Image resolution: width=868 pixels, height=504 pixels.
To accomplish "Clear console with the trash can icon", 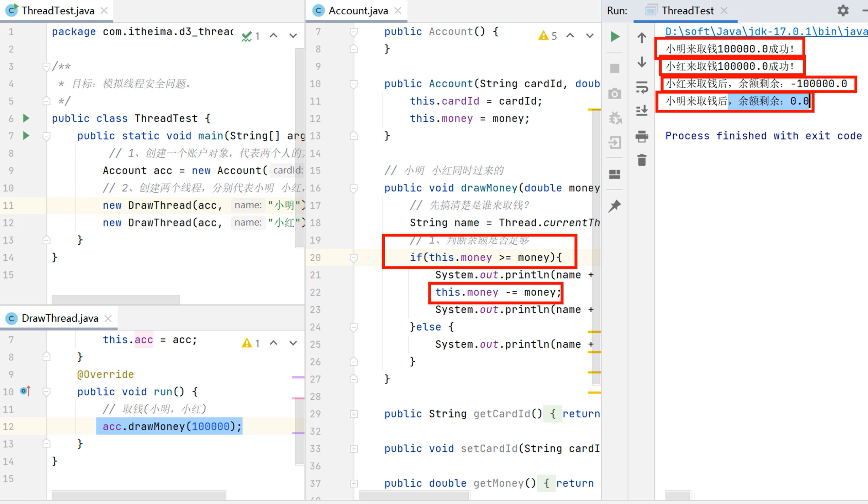I will point(642,160).
